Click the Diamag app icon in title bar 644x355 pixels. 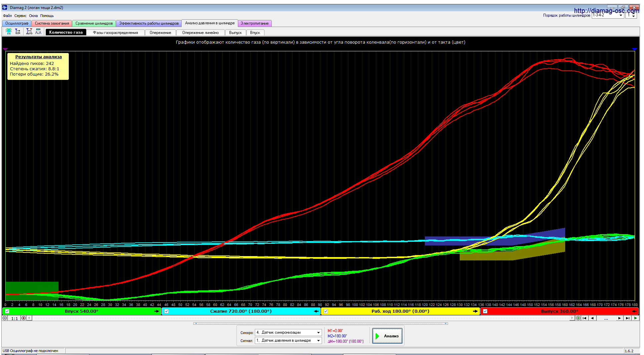(5, 7)
